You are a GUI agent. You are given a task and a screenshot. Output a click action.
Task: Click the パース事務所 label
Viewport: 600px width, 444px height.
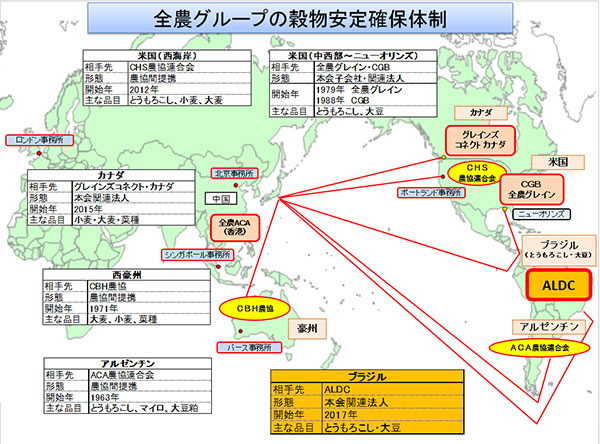[249, 348]
